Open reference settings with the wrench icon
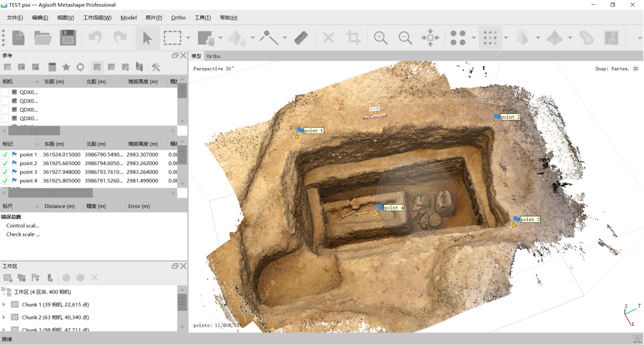 pos(156,67)
